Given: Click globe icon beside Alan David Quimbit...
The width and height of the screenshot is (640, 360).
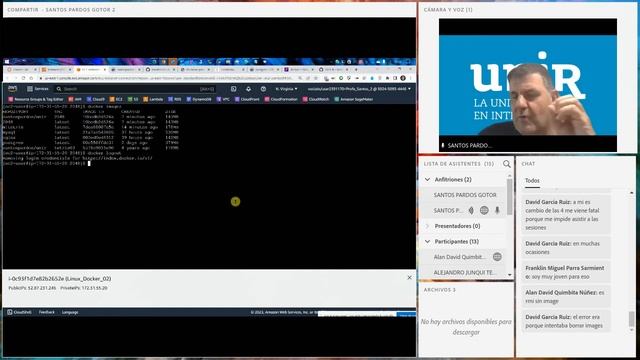Looking at the screenshot, I should pos(497,257).
